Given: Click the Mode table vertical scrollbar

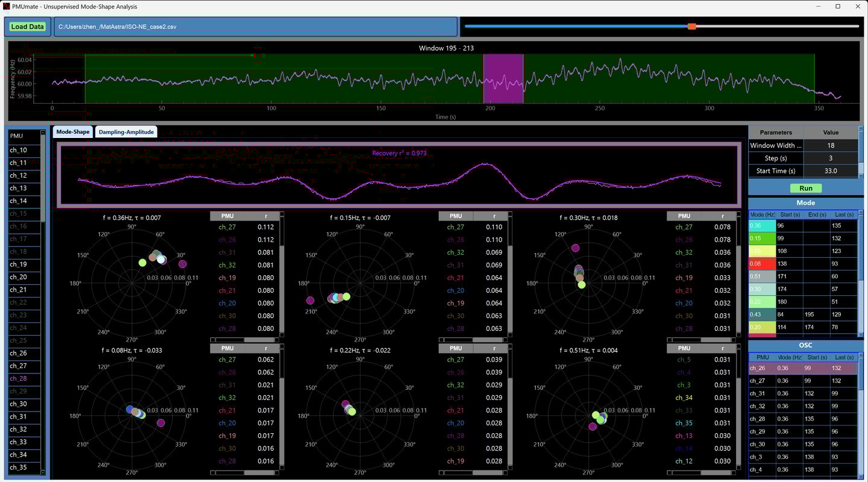Looking at the screenshot, I should pyautogui.click(x=860, y=273).
